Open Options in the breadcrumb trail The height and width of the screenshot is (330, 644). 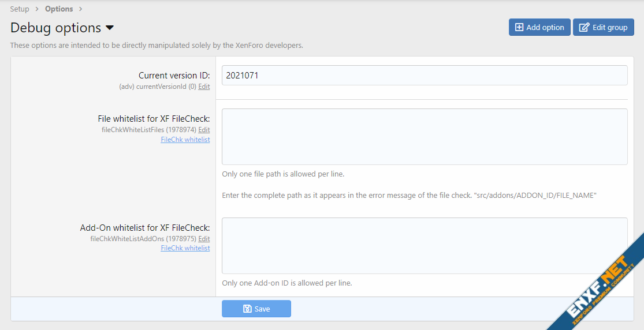click(59, 9)
